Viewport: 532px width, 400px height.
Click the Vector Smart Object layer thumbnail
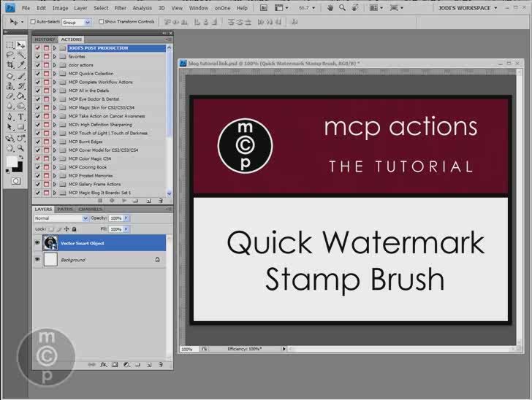pyautogui.click(x=50, y=243)
